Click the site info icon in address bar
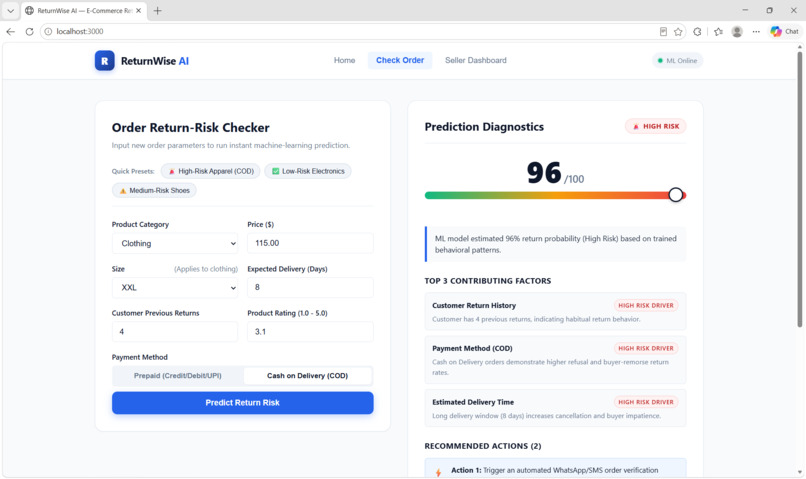 click(48, 31)
